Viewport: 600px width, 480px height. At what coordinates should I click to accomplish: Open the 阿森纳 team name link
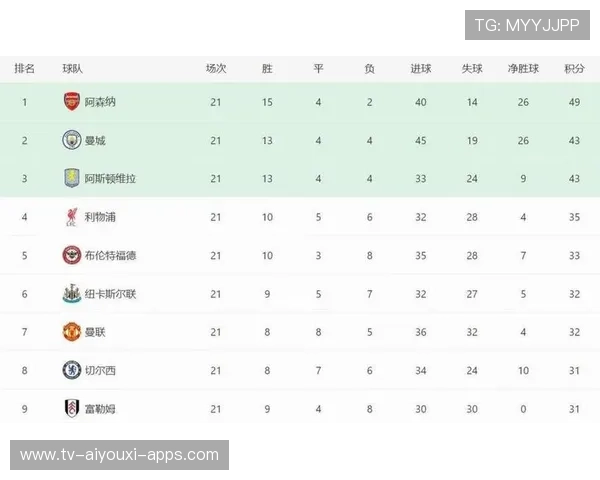100,102
